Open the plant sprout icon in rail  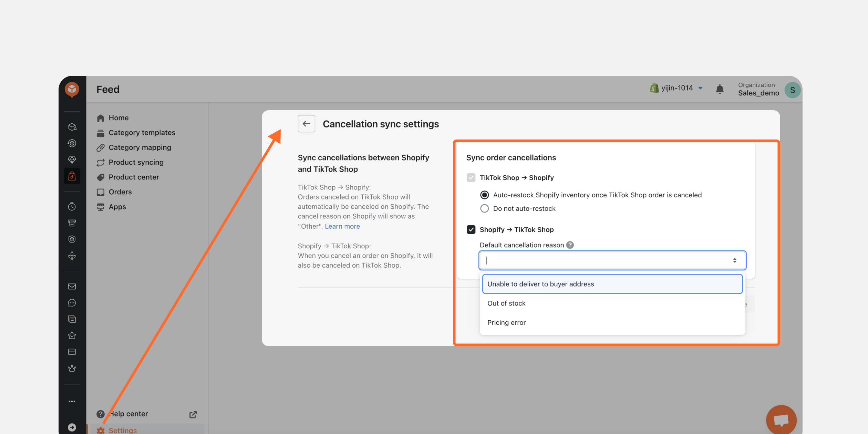[x=72, y=256]
